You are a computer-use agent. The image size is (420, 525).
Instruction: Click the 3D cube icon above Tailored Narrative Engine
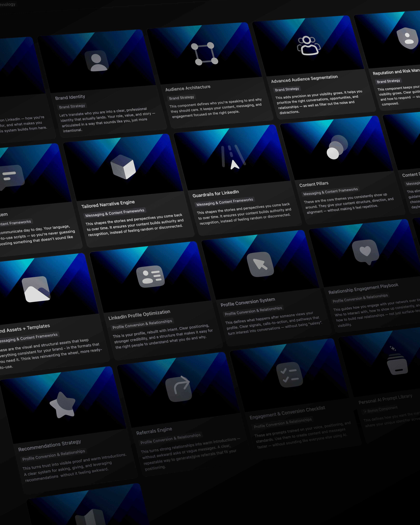pos(123,167)
